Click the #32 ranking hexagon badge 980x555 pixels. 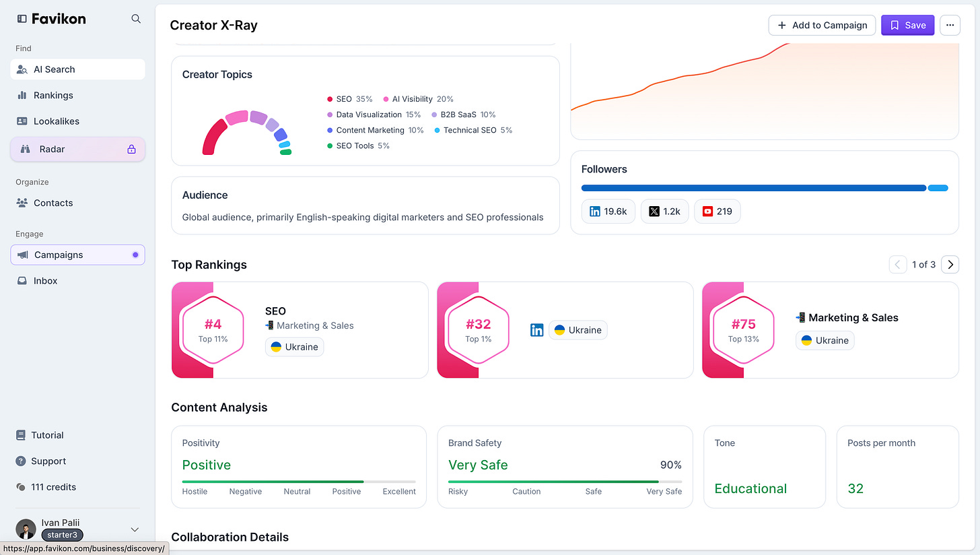point(479,330)
